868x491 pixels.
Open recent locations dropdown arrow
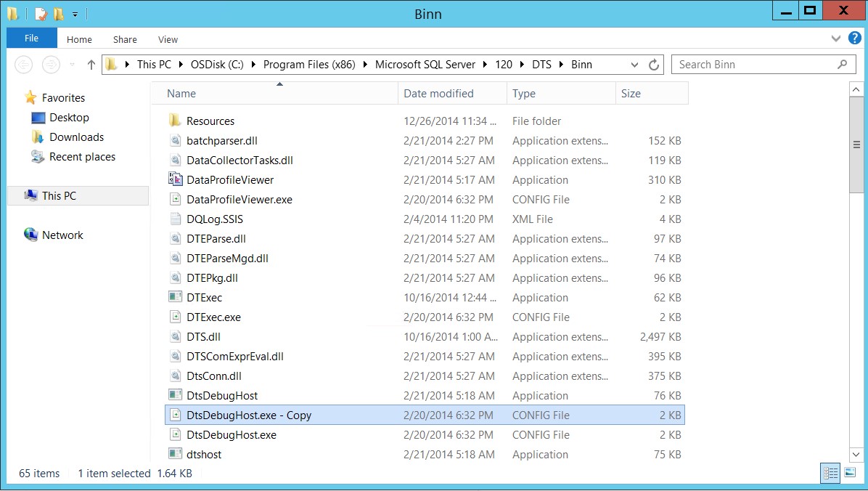(x=73, y=65)
